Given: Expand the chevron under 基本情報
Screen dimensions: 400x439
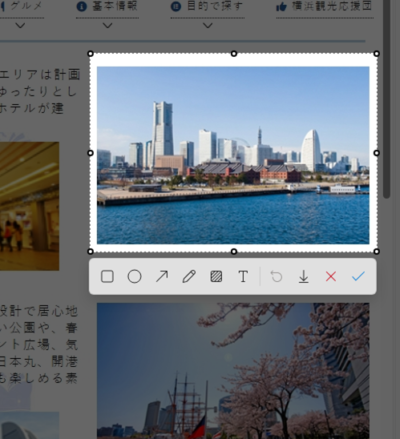Looking at the screenshot, I should 107,25.
